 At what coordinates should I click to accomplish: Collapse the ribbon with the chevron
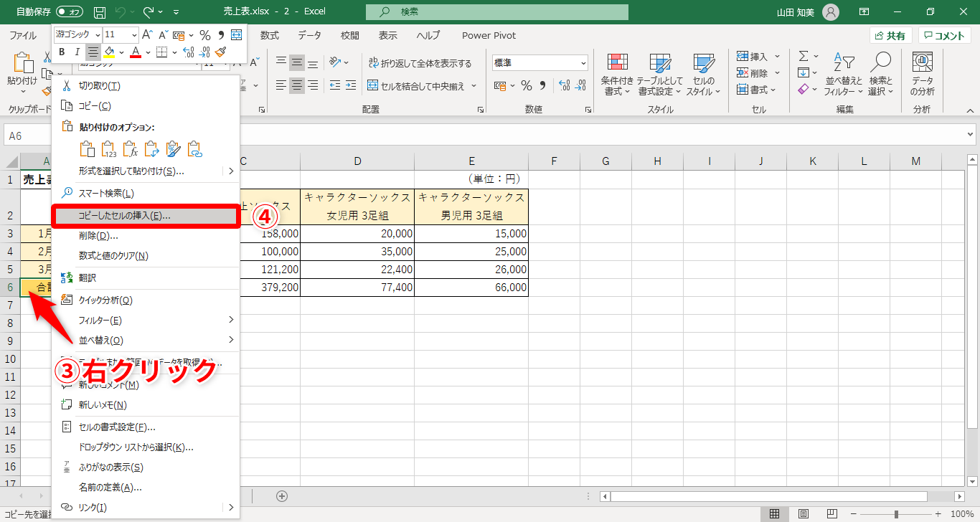[971, 110]
